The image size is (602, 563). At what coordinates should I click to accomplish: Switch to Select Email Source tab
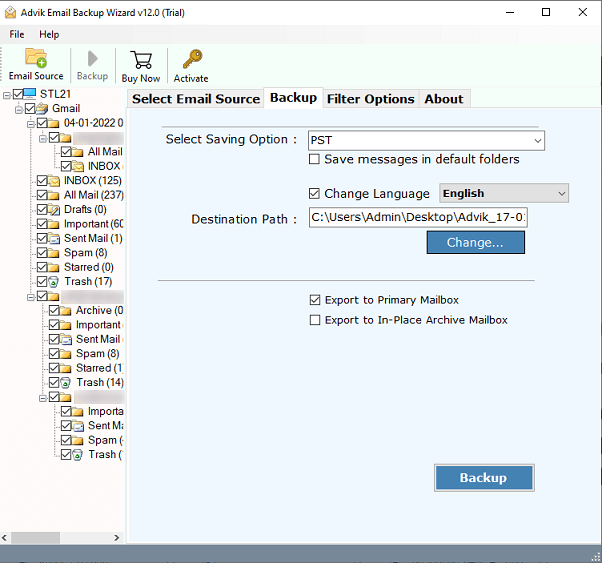click(196, 99)
